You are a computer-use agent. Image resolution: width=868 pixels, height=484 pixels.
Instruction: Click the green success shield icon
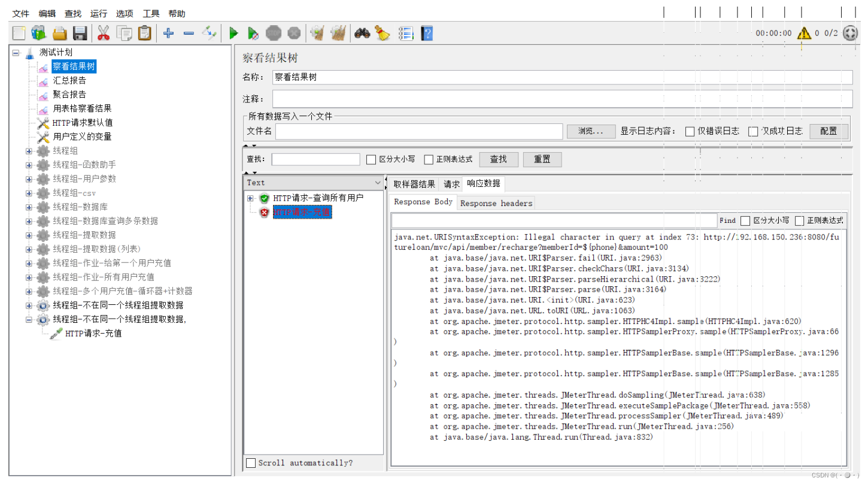coord(264,198)
